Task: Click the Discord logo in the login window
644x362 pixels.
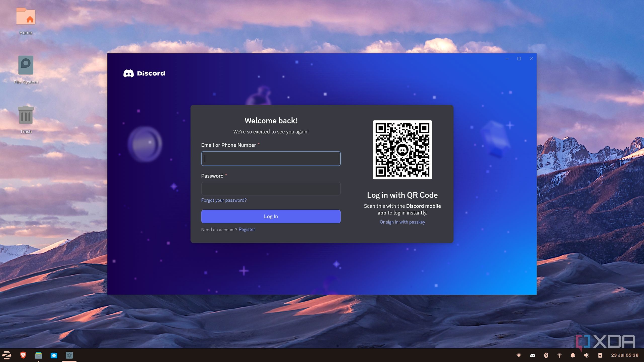Action: (144, 73)
